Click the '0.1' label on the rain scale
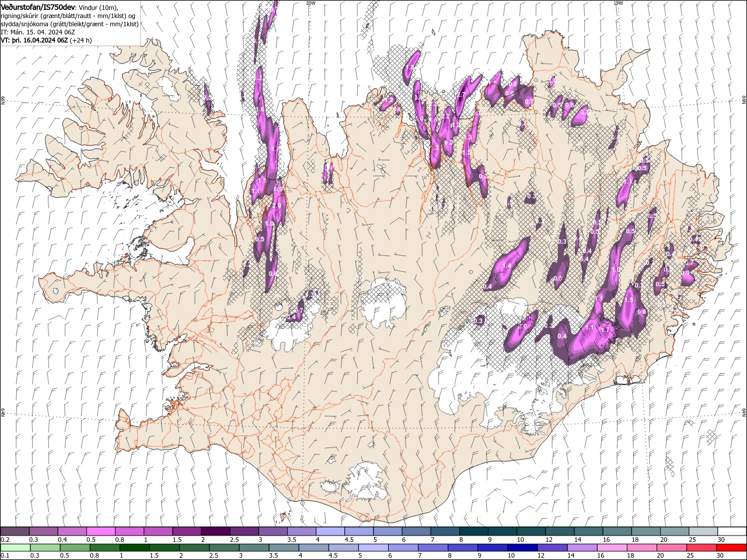Viewport: 747px width, 560px height. (x=5, y=555)
